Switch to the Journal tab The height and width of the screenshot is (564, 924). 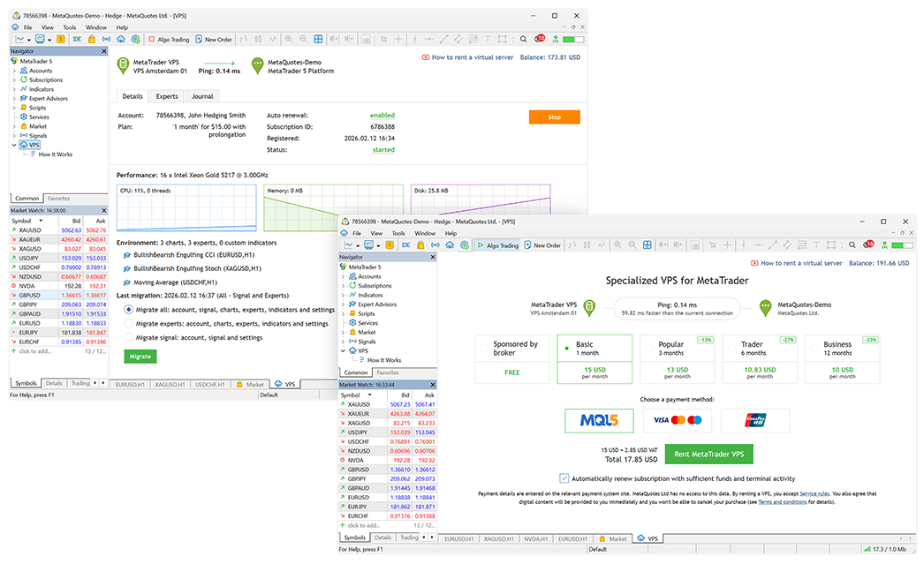(202, 96)
